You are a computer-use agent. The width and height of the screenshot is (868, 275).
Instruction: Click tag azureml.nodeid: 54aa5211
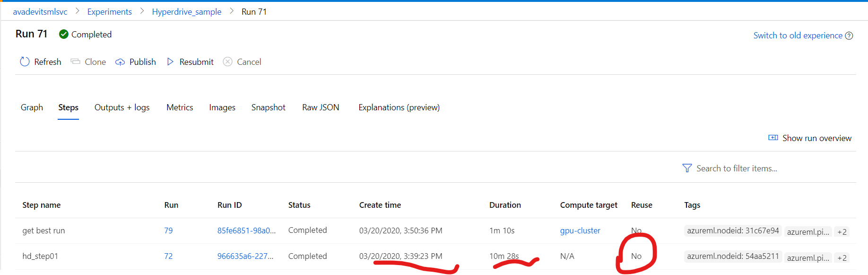(x=733, y=256)
